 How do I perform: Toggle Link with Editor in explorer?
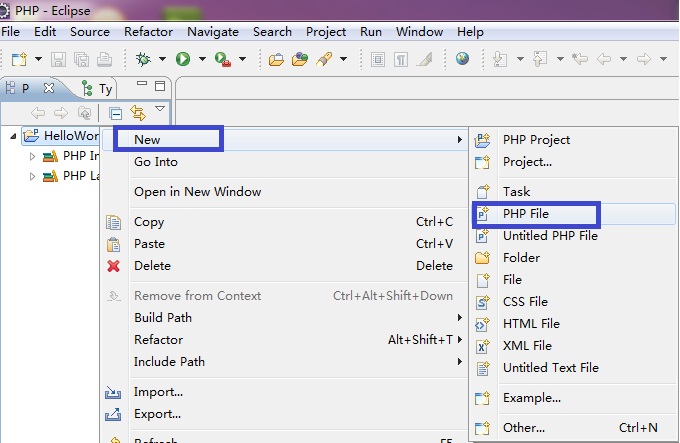[137, 113]
